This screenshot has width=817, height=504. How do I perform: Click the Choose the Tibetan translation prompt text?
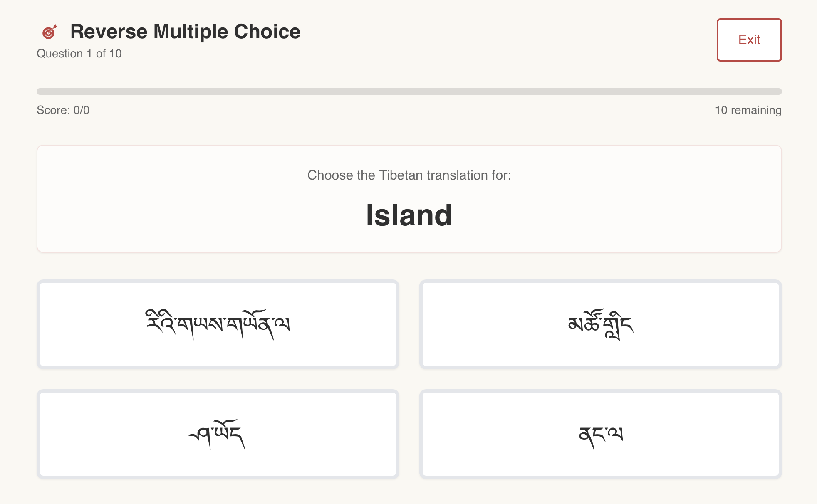[409, 175]
